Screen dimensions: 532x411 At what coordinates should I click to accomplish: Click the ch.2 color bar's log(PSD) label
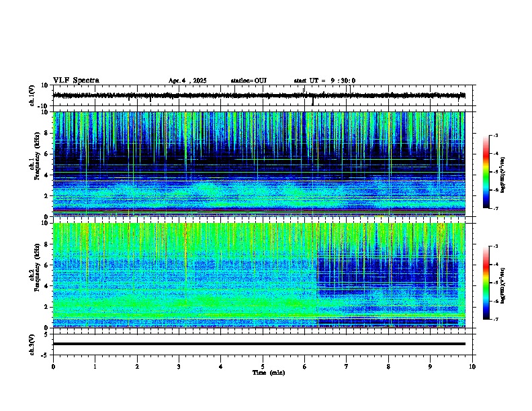pyautogui.click(x=502, y=285)
